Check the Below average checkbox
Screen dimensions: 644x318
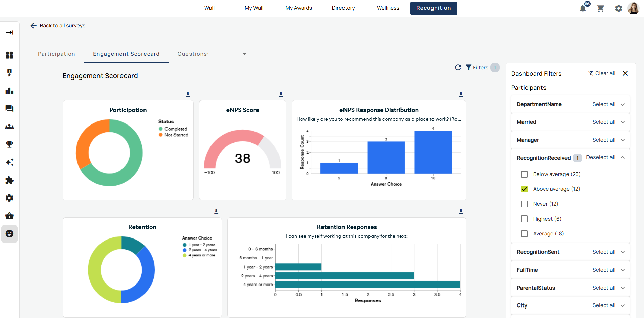pyautogui.click(x=525, y=174)
